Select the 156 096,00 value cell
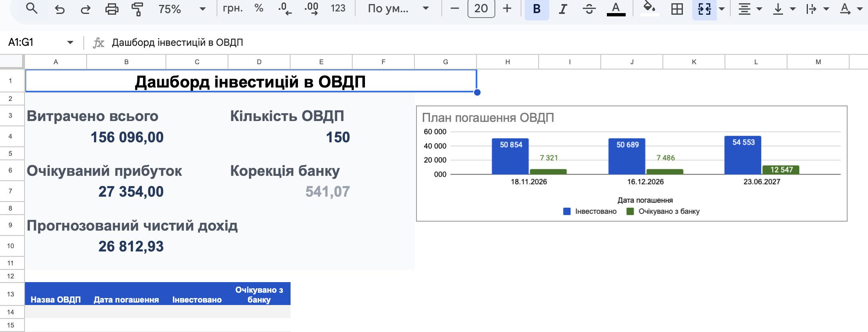This screenshot has width=868, height=332. [127, 137]
